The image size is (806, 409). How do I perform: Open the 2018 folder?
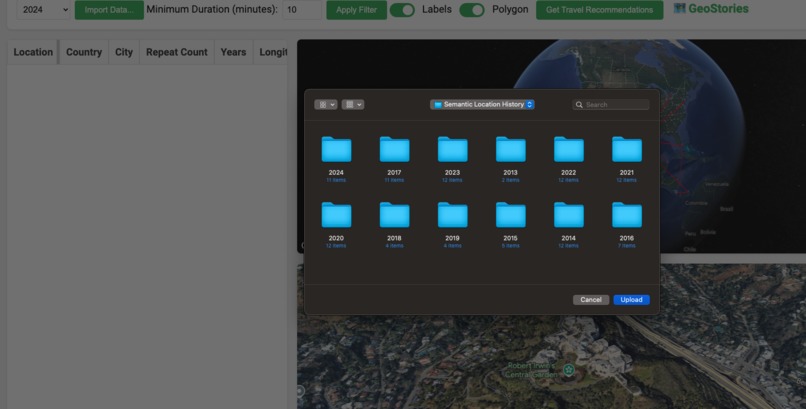394,215
